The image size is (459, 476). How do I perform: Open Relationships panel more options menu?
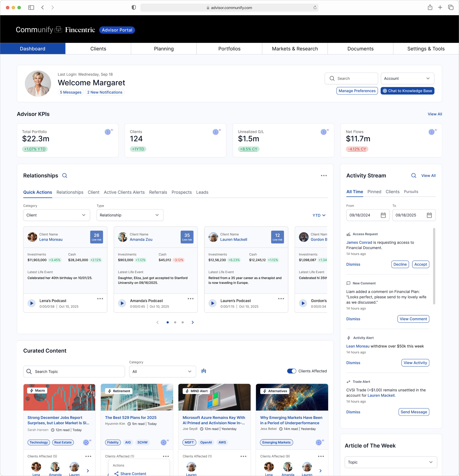(x=324, y=176)
